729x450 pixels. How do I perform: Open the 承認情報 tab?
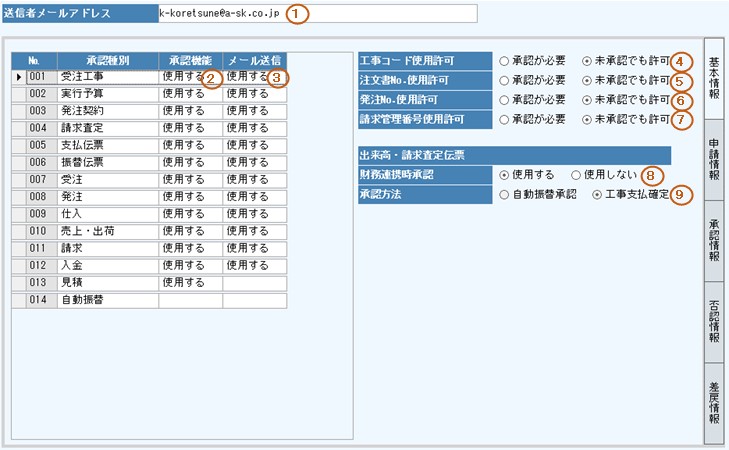click(714, 239)
